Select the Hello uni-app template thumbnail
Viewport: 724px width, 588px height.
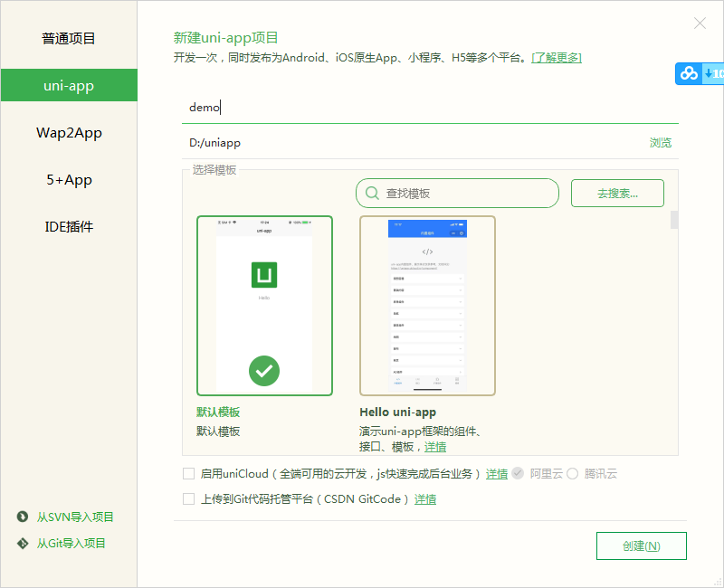427,306
